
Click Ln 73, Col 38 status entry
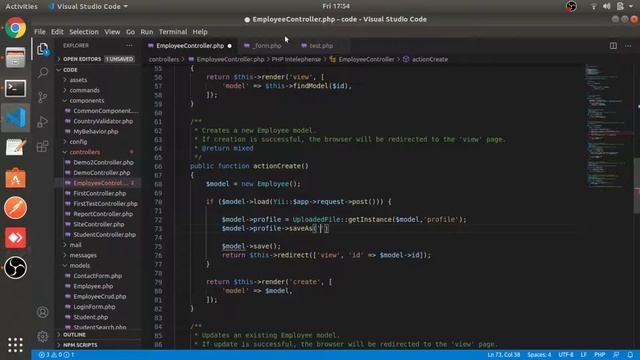pos(504,355)
